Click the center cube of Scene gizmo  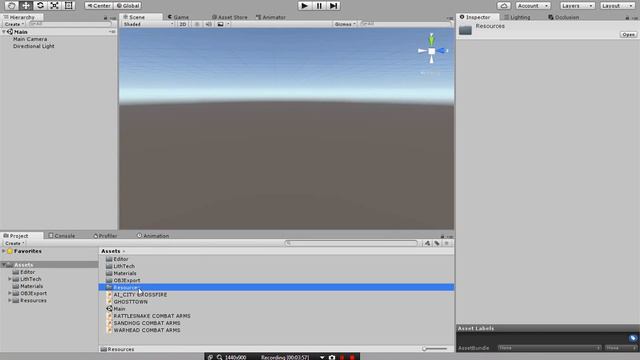pyautogui.click(x=431, y=51)
